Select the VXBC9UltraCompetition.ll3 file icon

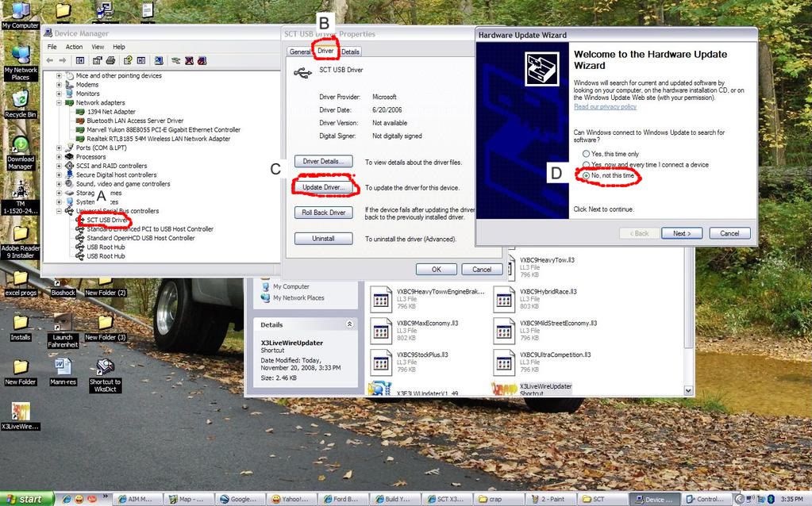tap(504, 362)
